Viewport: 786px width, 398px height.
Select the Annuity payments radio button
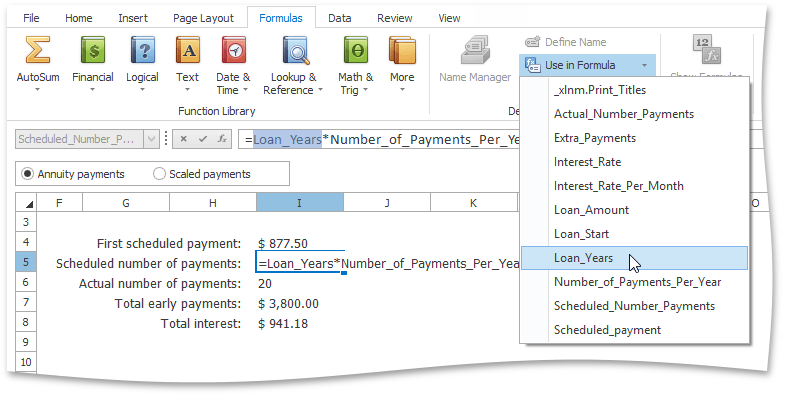(27, 174)
